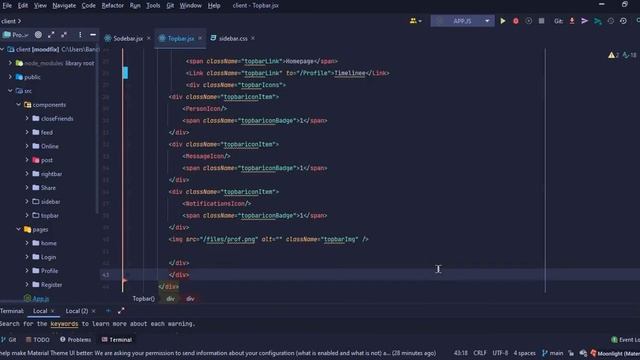Screen dimensions: 640x360
Task: Change the UTF-8 file encoding
Action: [500, 353]
